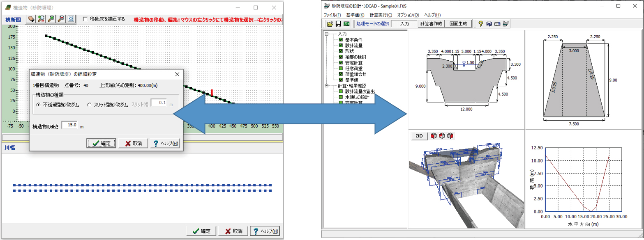The height and width of the screenshot is (240, 644).
Task: Select the スリット型砂防ダム radio button
Action: click(x=90, y=105)
